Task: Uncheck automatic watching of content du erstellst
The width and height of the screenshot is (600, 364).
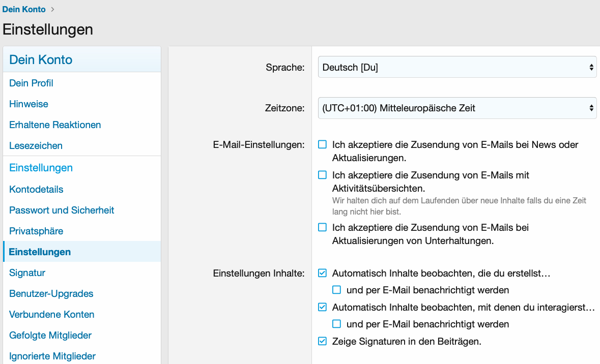Action: (322, 274)
